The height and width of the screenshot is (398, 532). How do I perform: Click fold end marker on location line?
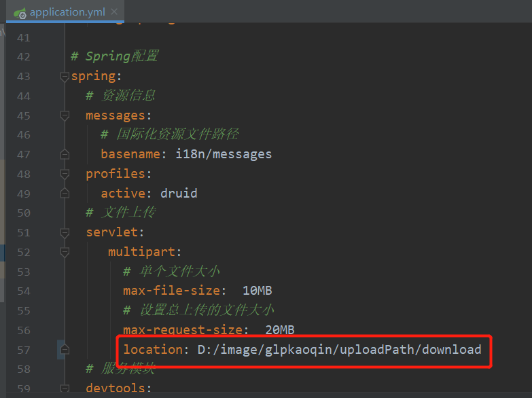coord(65,350)
